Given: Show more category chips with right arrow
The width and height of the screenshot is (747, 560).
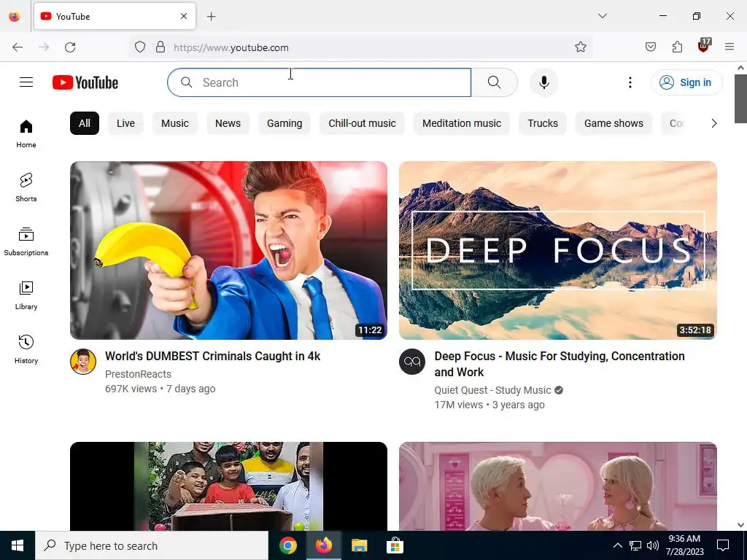Looking at the screenshot, I should pos(713,123).
